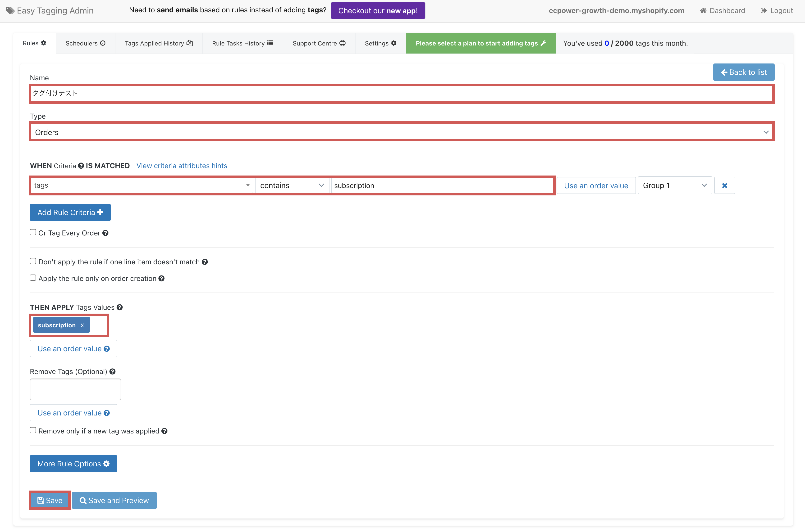
Task: Open the Settings tab
Action: 380,43
